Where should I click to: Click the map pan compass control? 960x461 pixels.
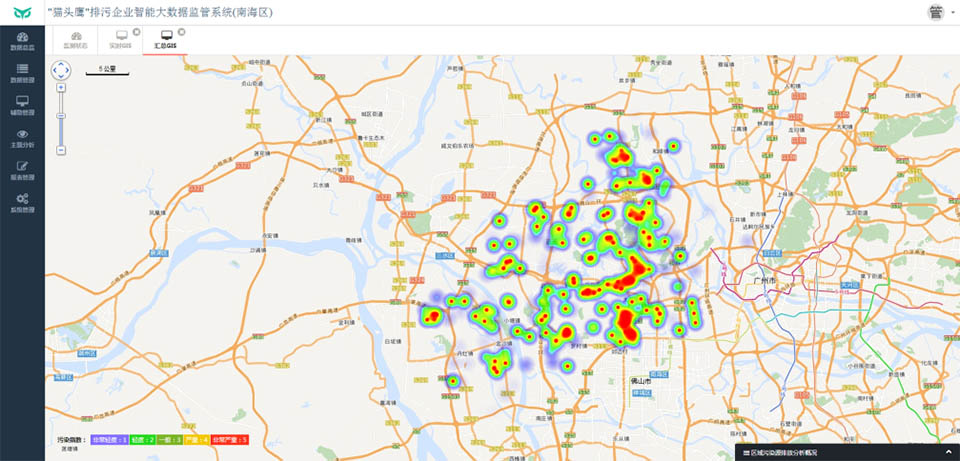tap(61, 70)
